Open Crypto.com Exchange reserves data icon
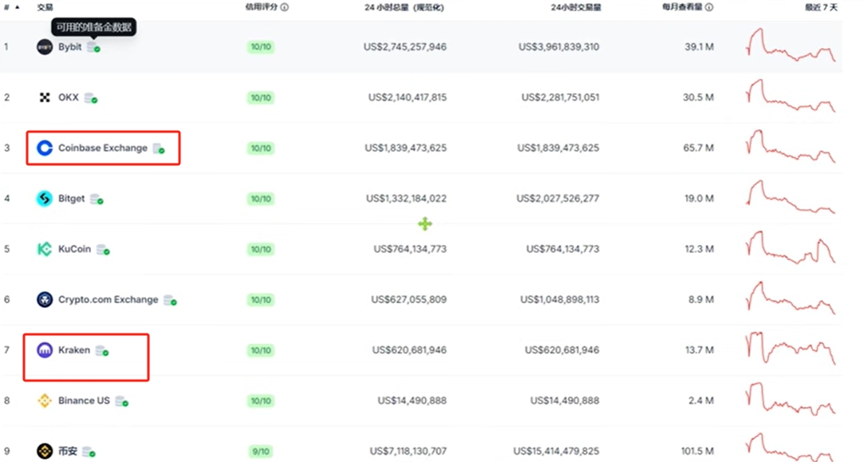868x462 pixels. point(171,300)
